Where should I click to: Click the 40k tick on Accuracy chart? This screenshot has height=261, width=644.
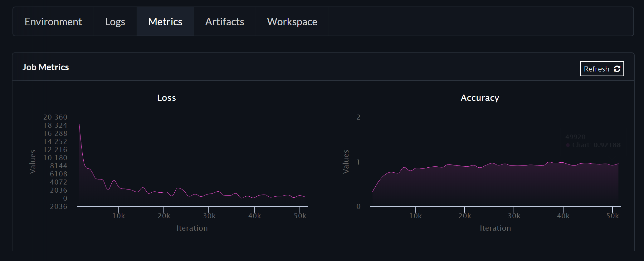[x=563, y=216]
